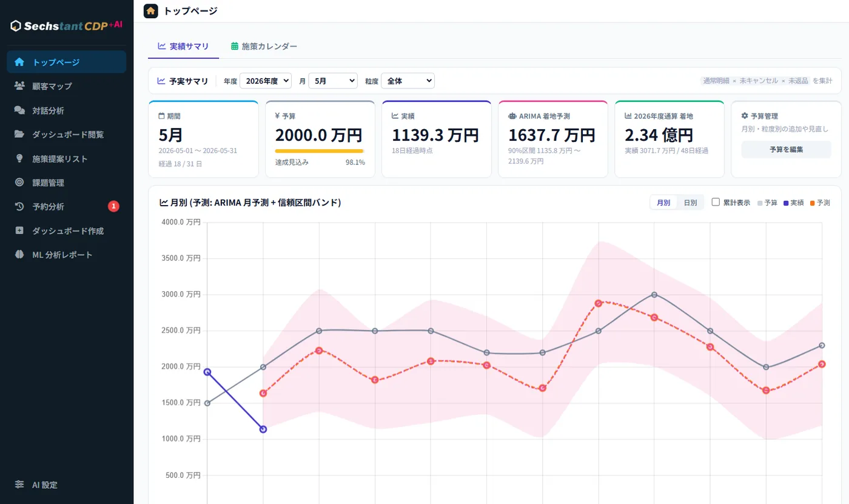Click the folder icon for ダッシュボード閲覧
Viewport: 849px width, 504px height.
pyautogui.click(x=19, y=134)
